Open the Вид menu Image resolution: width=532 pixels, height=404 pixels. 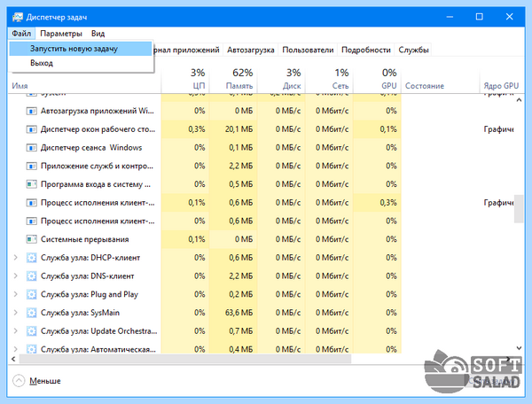[x=98, y=33]
